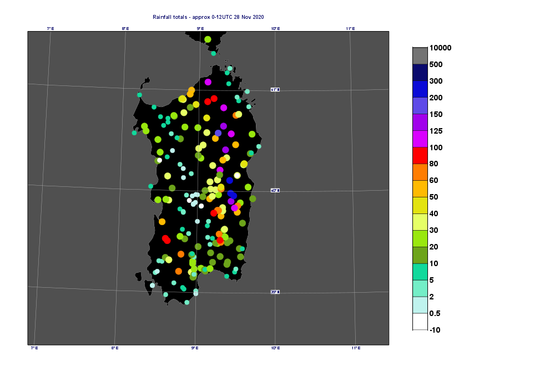Viewport: 555px width, 392px height.
Task: Click the '10000' legend label
Action: point(440,48)
